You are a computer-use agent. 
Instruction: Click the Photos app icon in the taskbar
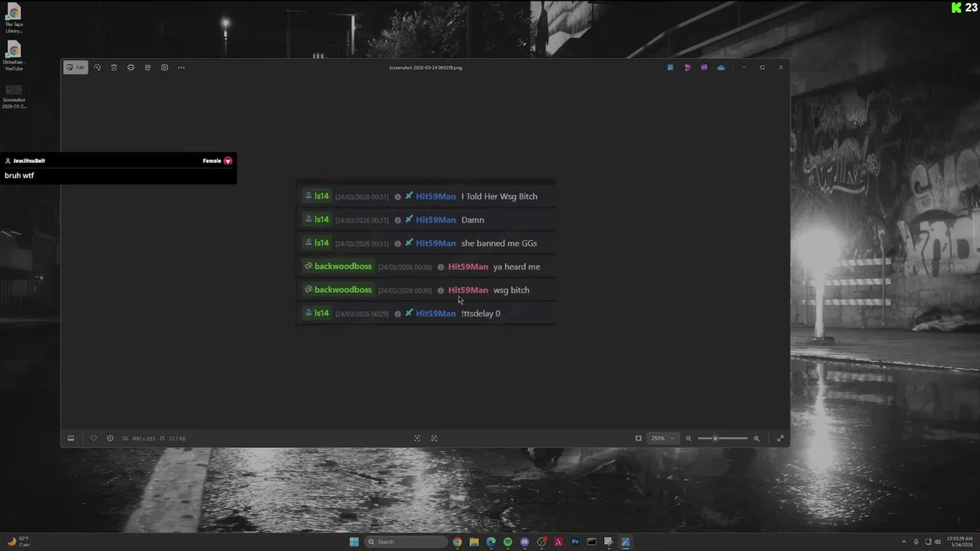pos(626,542)
